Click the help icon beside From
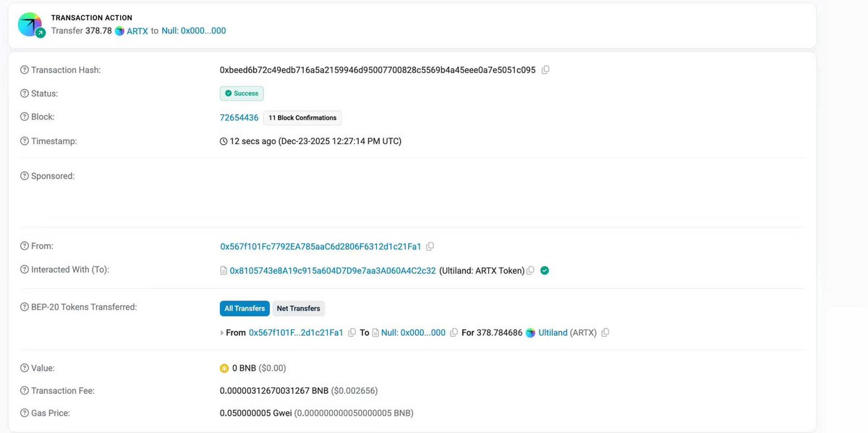 pyautogui.click(x=25, y=246)
